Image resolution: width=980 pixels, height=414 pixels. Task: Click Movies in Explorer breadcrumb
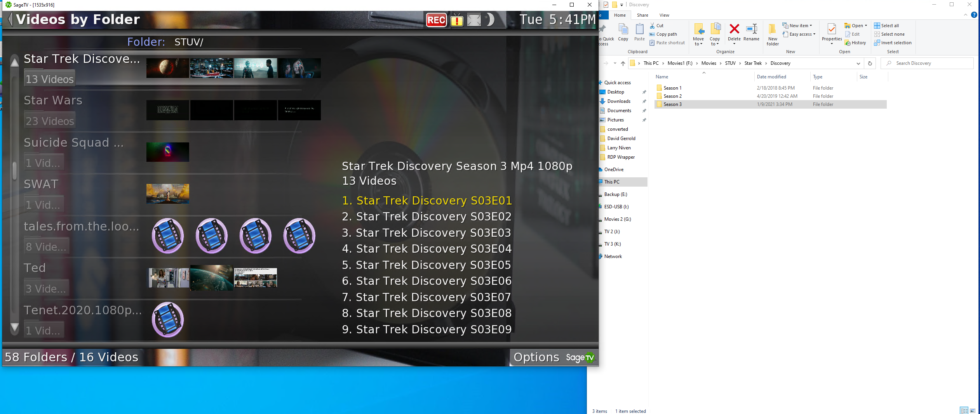[x=708, y=63]
